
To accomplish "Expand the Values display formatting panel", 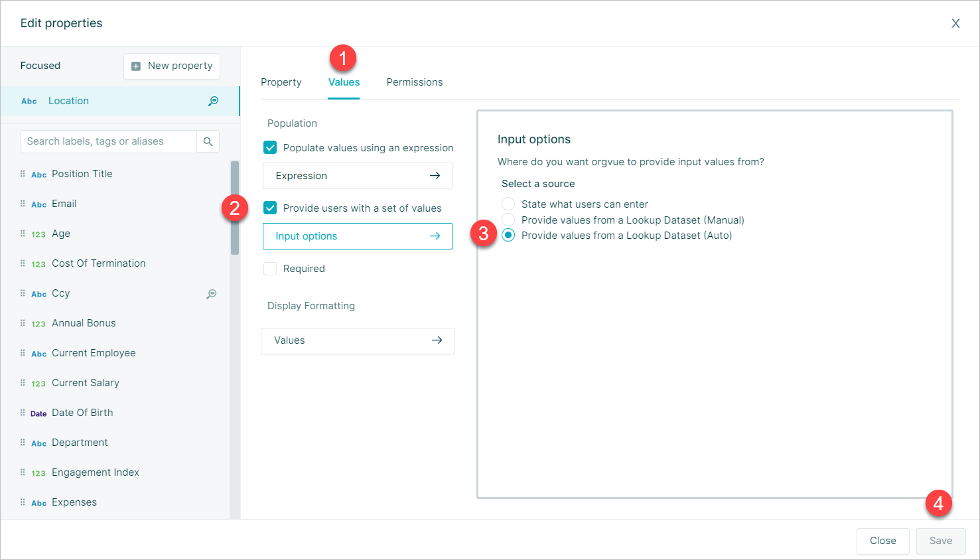I will (358, 340).
